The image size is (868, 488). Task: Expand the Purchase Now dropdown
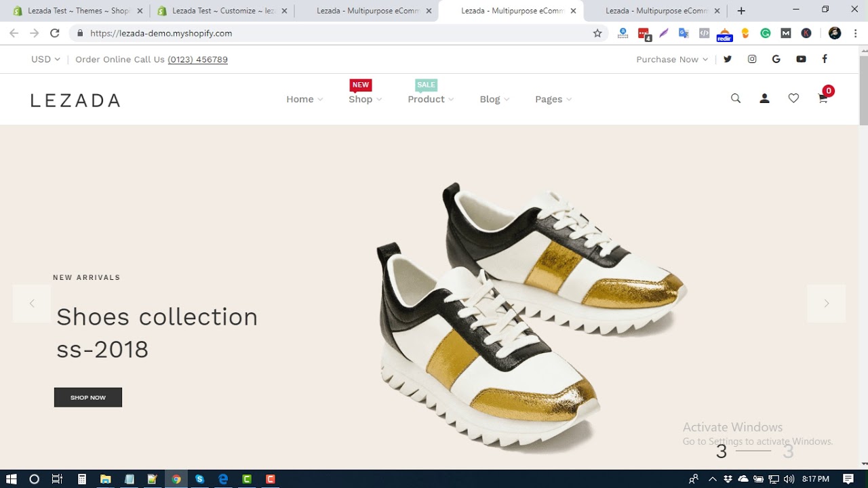coord(671,59)
